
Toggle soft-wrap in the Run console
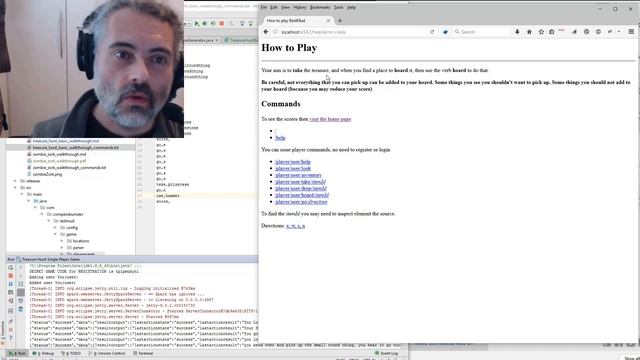[21, 284]
